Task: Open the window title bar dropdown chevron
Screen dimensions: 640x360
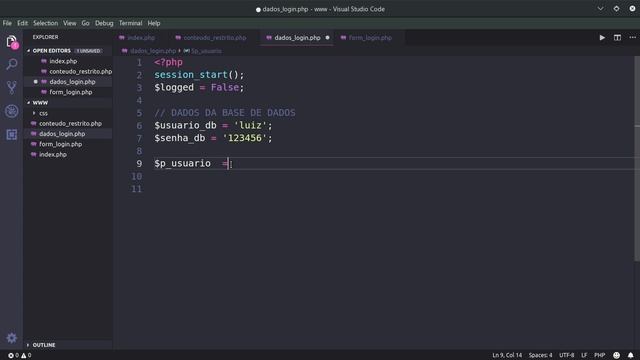Action: click(600, 9)
